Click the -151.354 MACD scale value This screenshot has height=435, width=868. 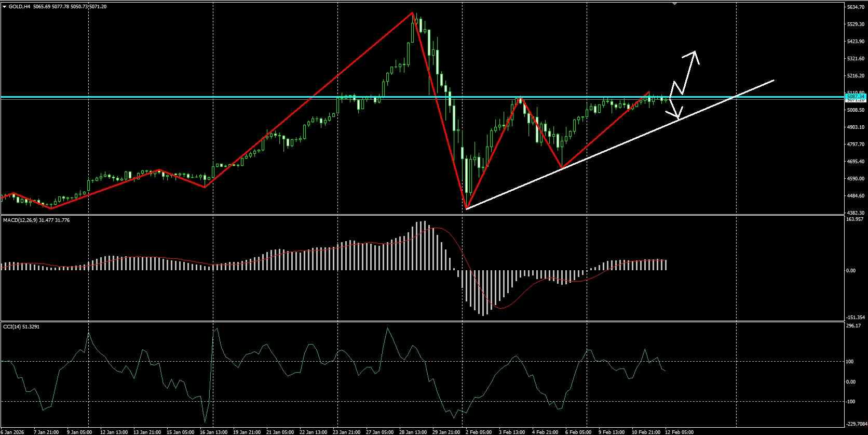856,318
